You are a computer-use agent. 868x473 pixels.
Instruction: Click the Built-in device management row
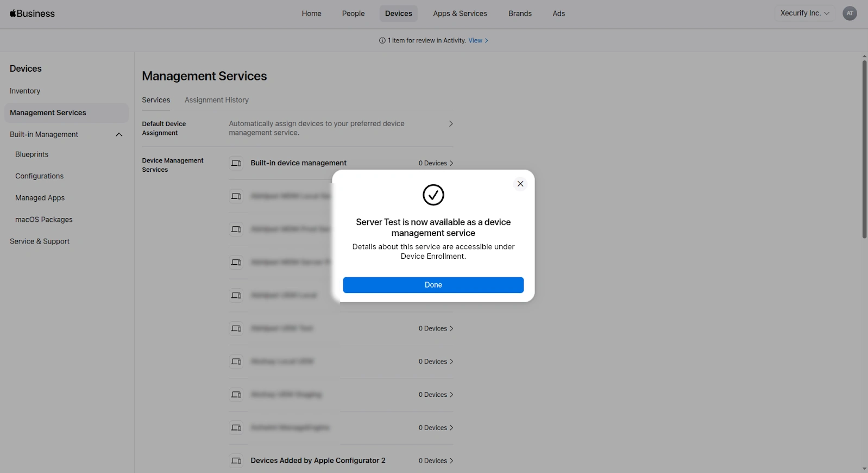point(341,163)
